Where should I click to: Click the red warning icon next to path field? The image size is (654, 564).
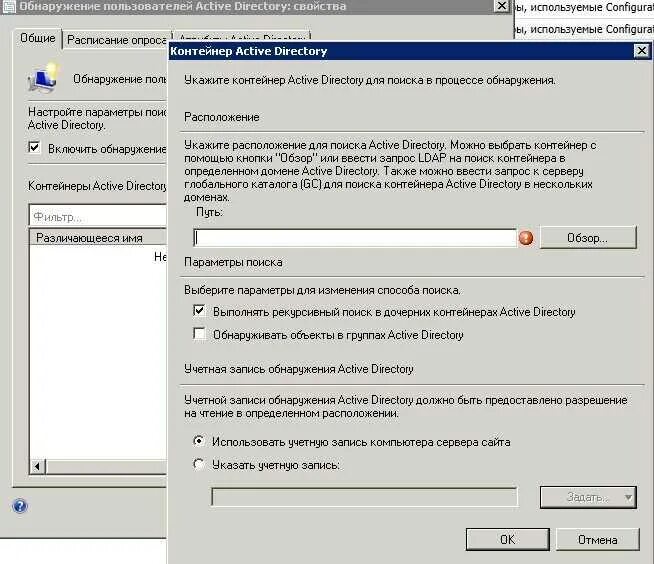click(x=526, y=238)
